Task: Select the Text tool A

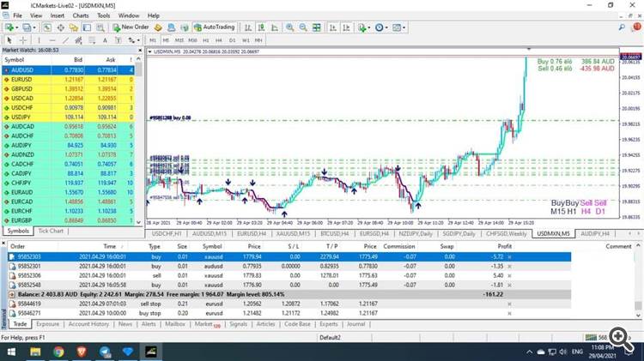Action: [x=105, y=40]
